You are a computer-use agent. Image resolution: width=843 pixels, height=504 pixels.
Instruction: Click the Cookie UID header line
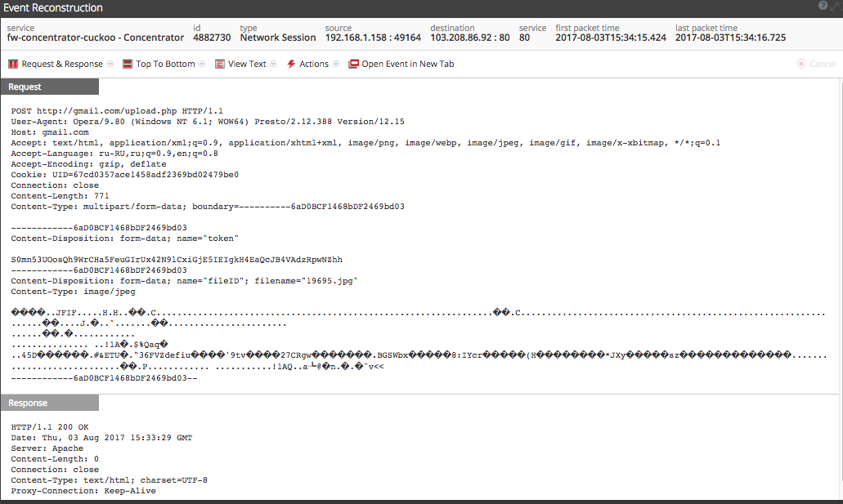click(125, 175)
